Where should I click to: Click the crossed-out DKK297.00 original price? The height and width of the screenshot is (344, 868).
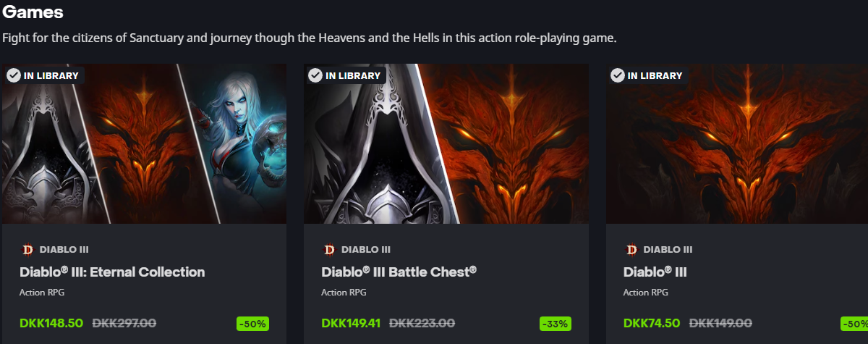[124, 323]
